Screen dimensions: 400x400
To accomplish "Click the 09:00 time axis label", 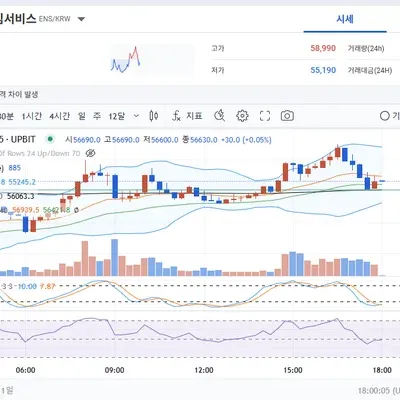I will click(115, 370).
